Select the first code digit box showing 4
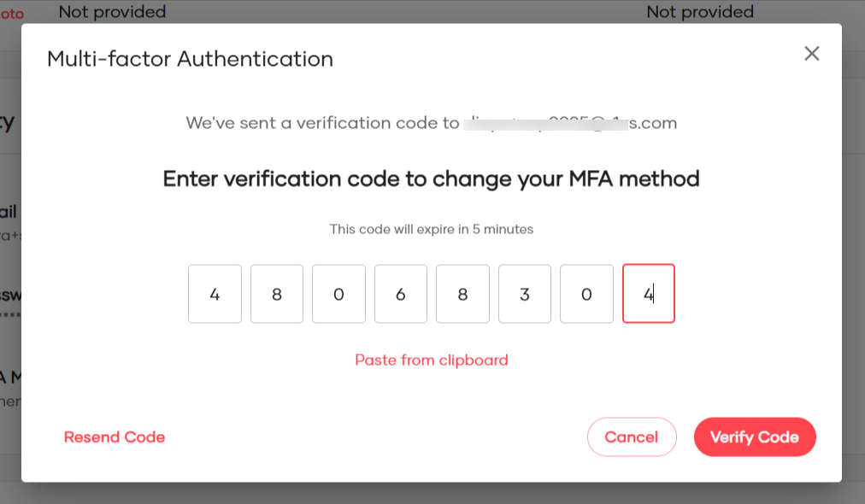 [x=215, y=293]
